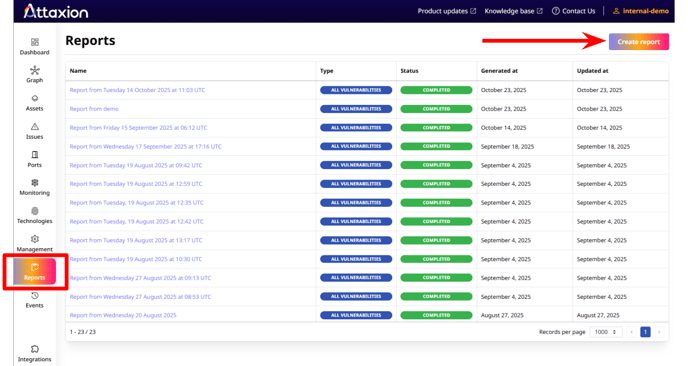Open report from 27 August at 08:53 UTC
This screenshot has height=366, width=688.
(140, 297)
